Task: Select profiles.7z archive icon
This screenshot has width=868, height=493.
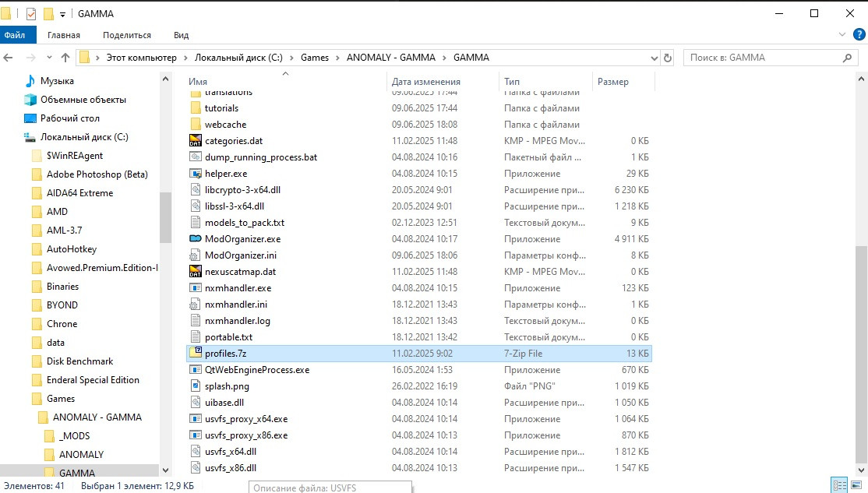Action: (x=196, y=354)
